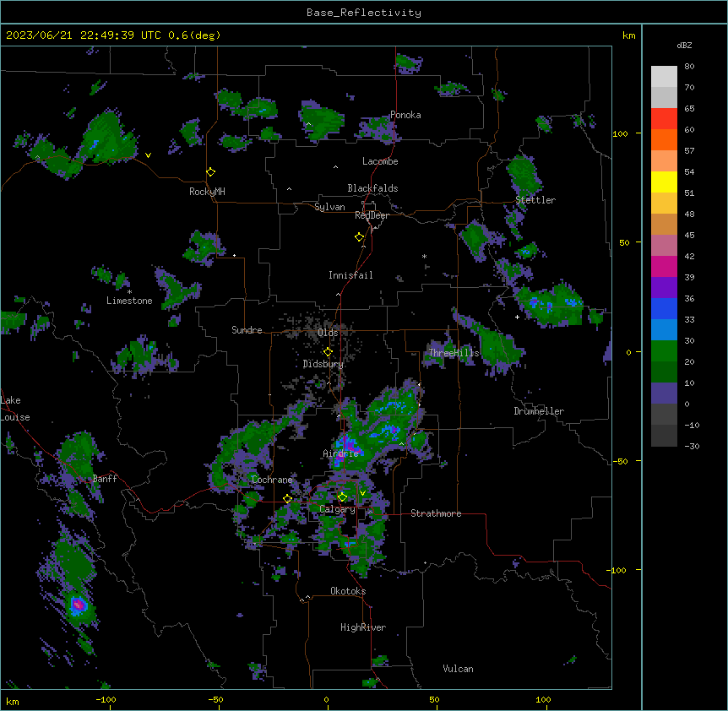The height and width of the screenshot is (711, 728).
Task: Pick the bright green 20-30 dBZ legend swatch
Action: pos(664,351)
